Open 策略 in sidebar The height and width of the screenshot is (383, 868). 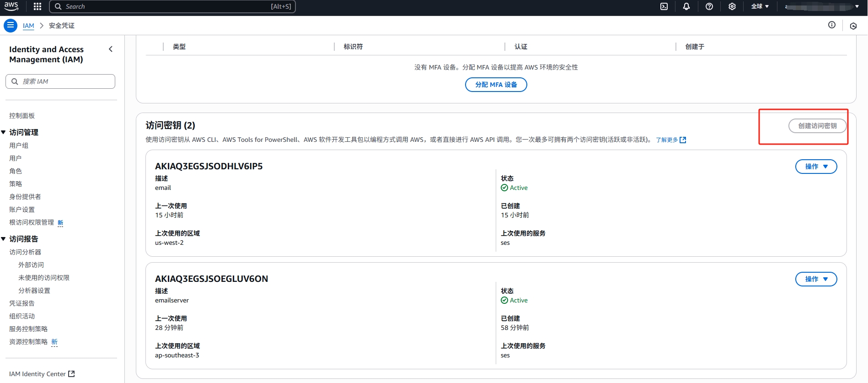16,184
